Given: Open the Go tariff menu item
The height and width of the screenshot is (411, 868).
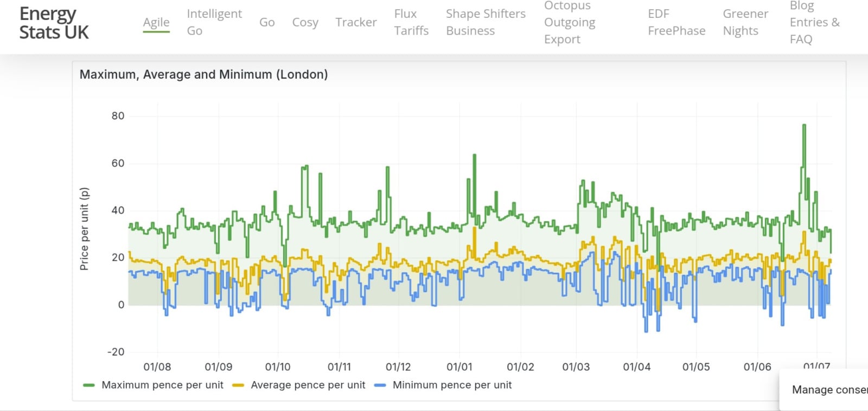Looking at the screenshot, I should 267,22.
